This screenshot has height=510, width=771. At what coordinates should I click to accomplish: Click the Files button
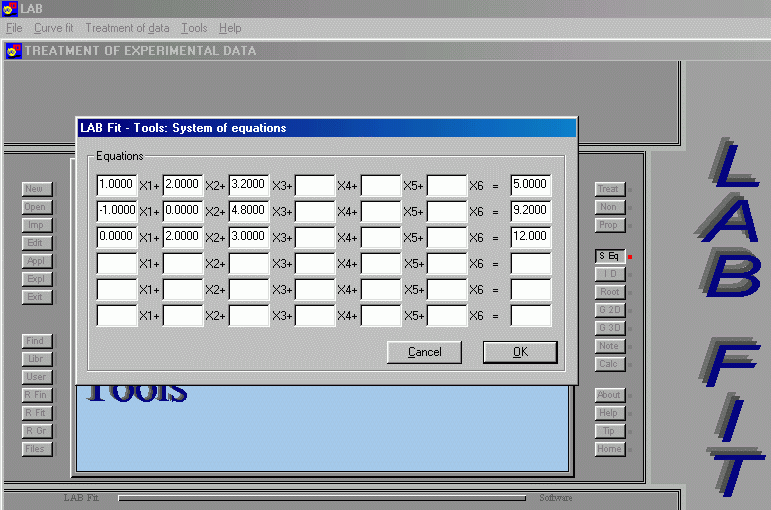(x=36, y=449)
